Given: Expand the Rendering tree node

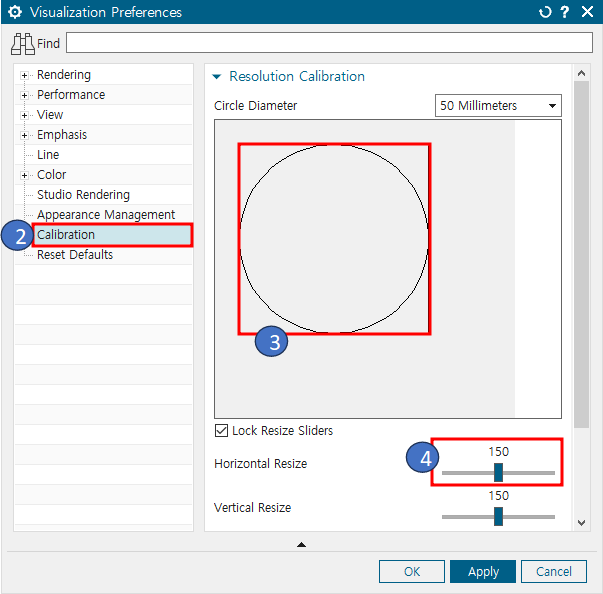Looking at the screenshot, I should pos(24,75).
